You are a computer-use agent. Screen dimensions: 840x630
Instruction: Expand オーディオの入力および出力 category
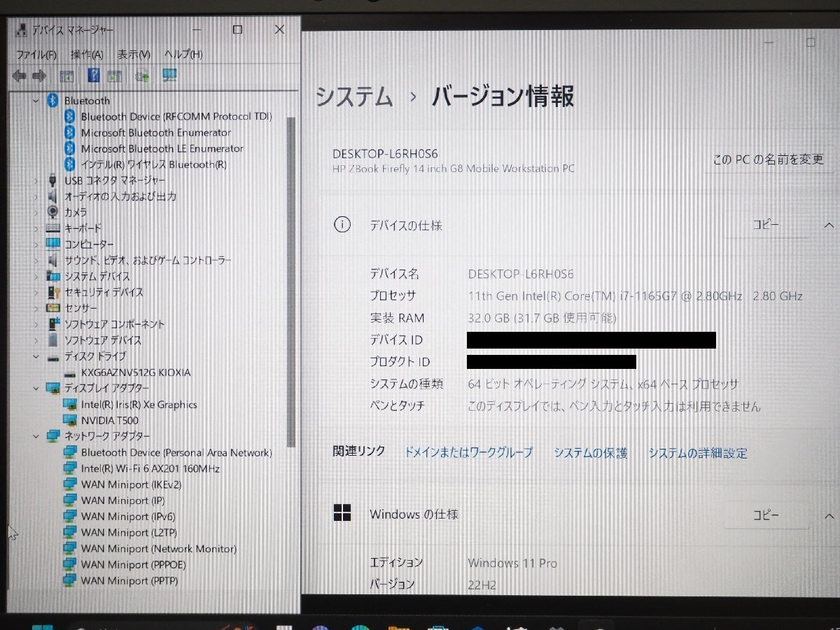click(36, 197)
